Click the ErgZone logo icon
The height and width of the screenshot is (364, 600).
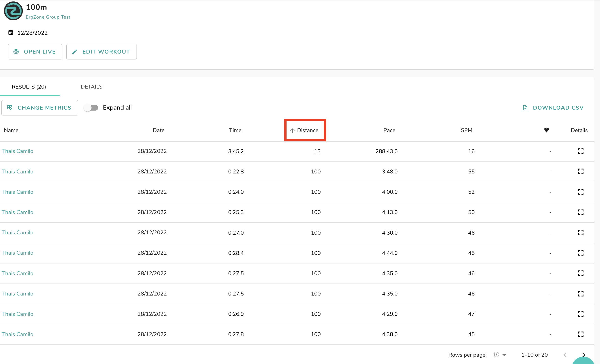13,11
